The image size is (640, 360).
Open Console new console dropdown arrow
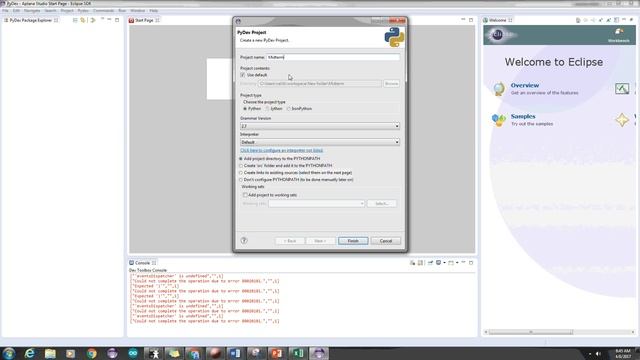457,263
